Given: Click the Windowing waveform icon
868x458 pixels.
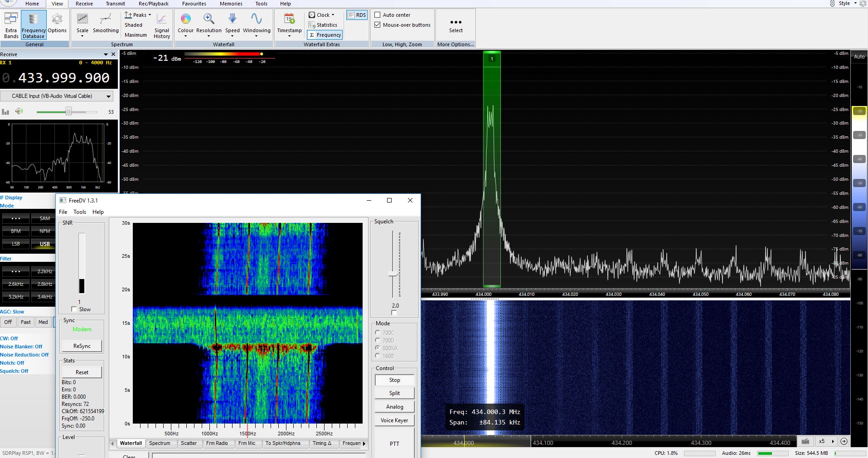Looking at the screenshot, I should 257,19.
